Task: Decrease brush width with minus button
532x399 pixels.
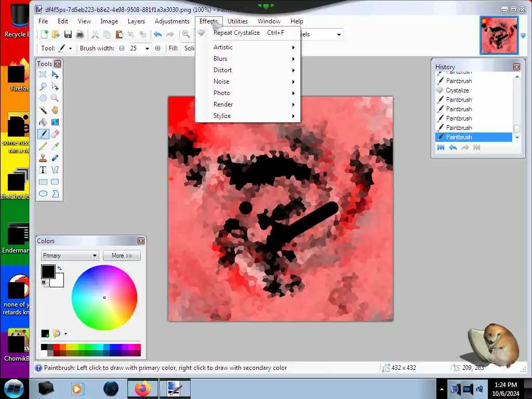Action: pos(122,48)
